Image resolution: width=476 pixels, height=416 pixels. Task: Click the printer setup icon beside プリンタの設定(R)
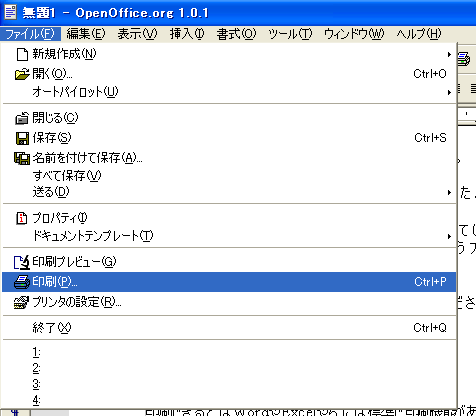22,302
